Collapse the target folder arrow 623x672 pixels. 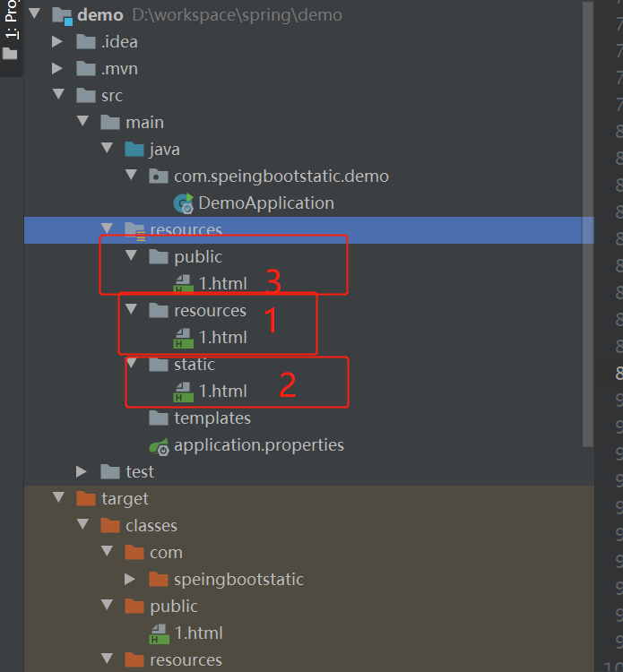pyautogui.click(x=58, y=497)
